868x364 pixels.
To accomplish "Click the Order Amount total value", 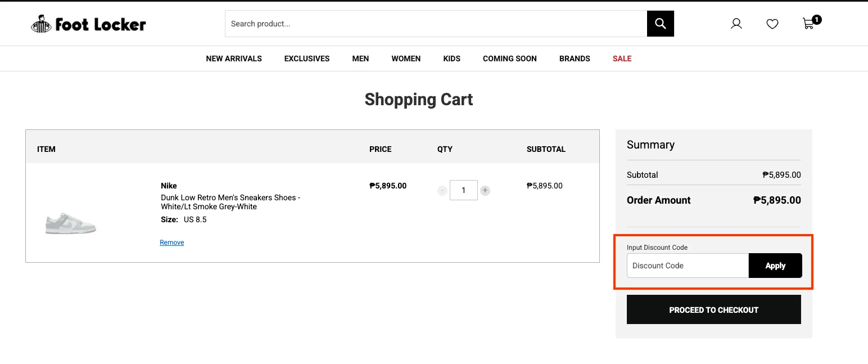I will tap(777, 200).
